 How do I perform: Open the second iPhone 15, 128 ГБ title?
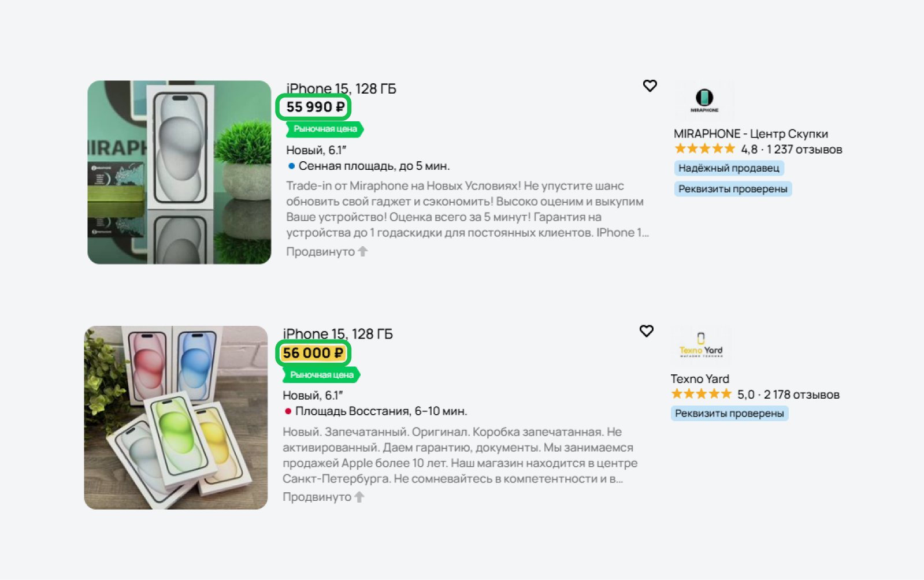[x=338, y=334]
